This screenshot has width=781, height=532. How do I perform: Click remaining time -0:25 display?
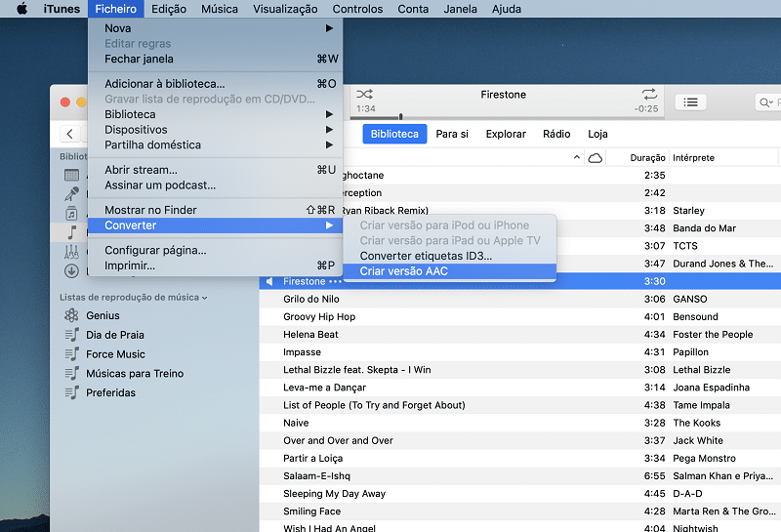(x=646, y=108)
